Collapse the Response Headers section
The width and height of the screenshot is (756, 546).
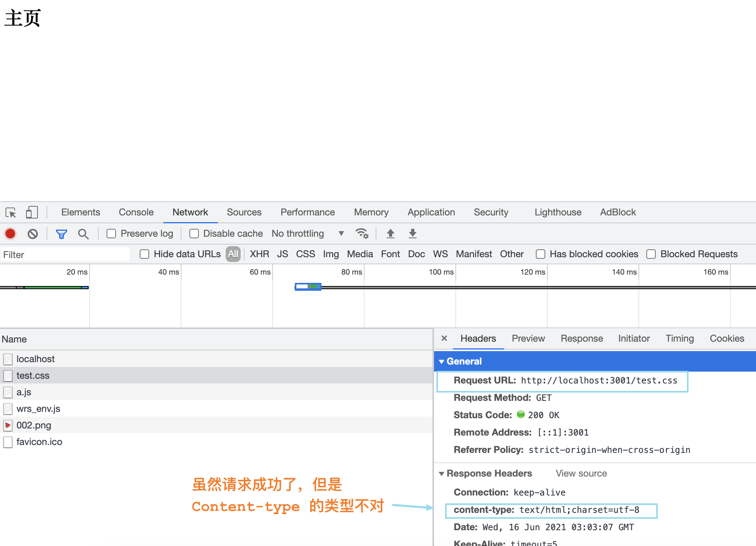pyautogui.click(x=442, y=473)
